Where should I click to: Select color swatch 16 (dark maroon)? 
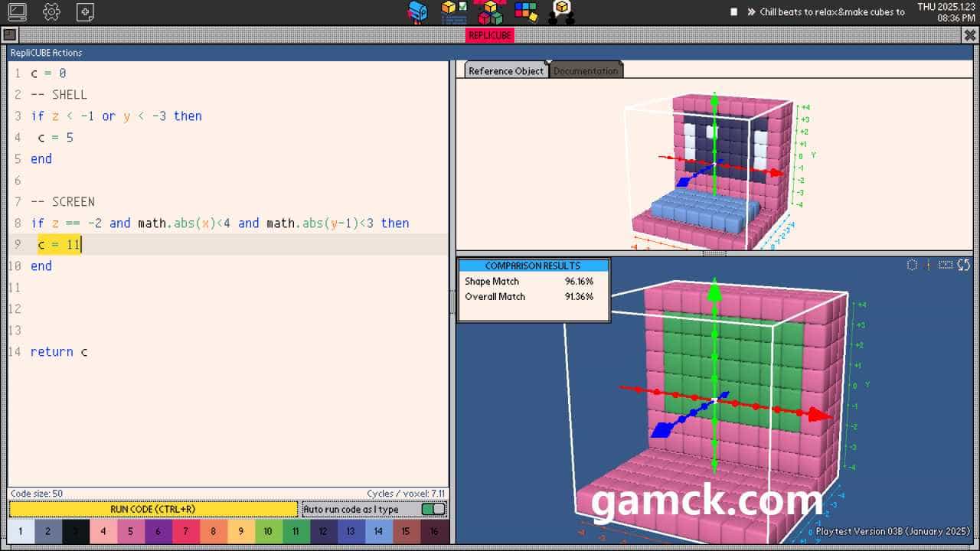tap(434, 531)
